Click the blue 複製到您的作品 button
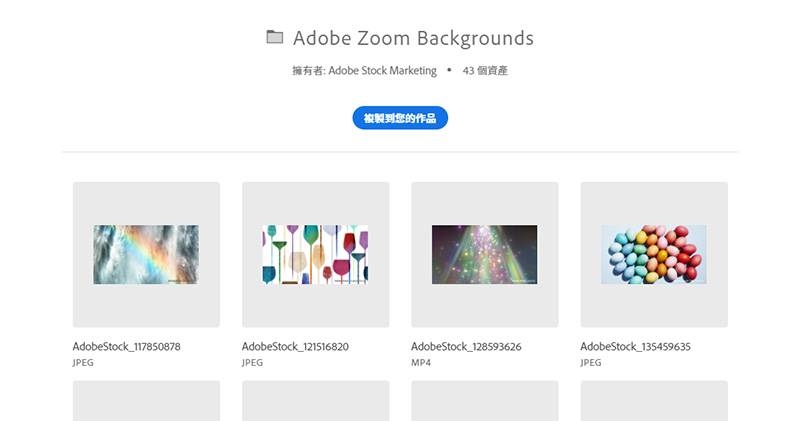800x421 pixels. click(x=400, y=118)
